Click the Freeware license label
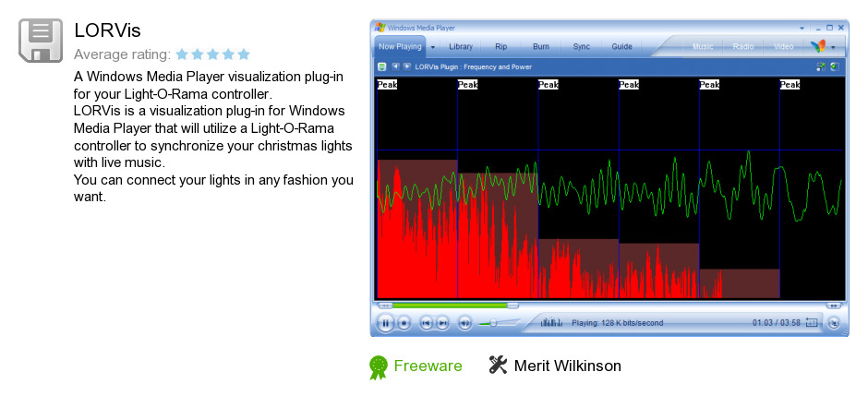 click(428, 366)
